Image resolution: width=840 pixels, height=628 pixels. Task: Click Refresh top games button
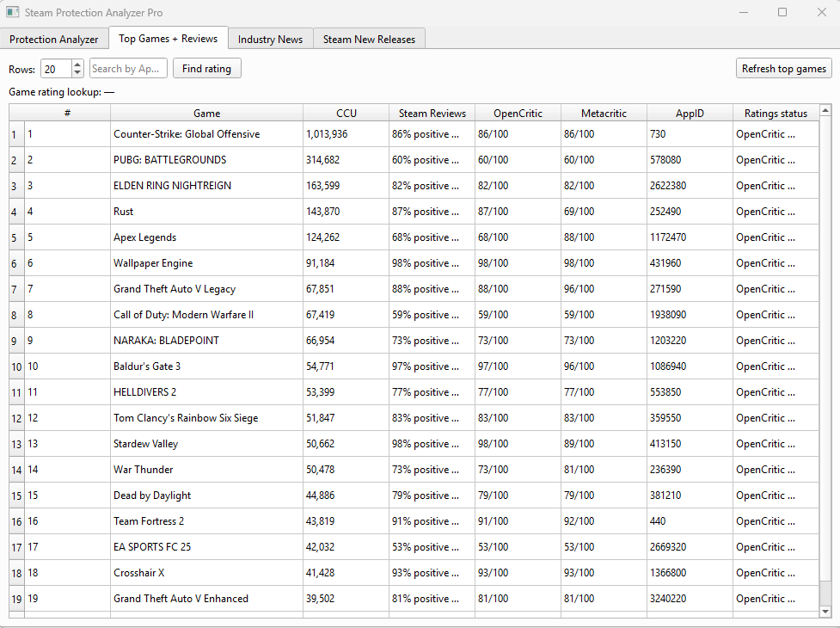pos(784,69)
